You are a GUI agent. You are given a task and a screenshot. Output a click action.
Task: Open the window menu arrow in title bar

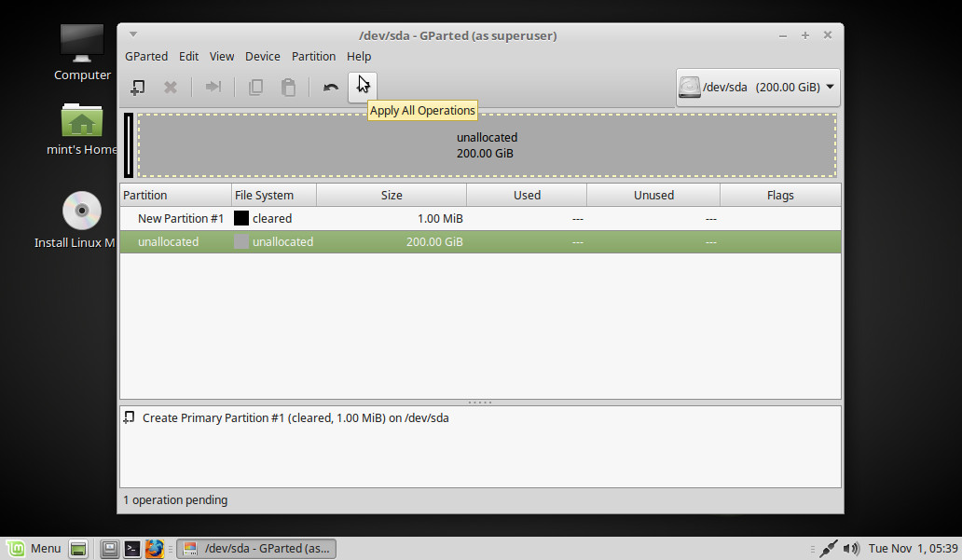(133, 34)
